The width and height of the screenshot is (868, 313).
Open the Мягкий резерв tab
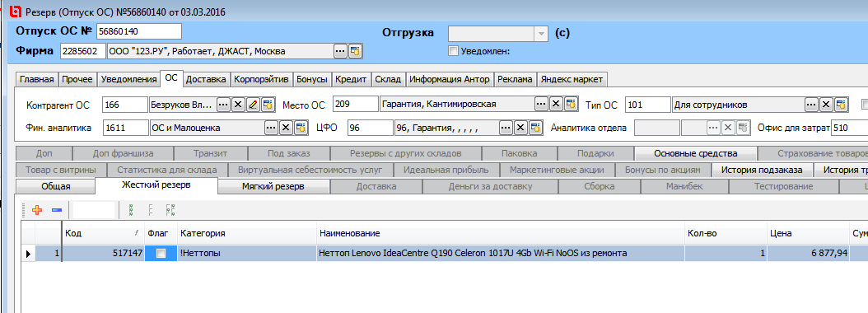(273, 187)
